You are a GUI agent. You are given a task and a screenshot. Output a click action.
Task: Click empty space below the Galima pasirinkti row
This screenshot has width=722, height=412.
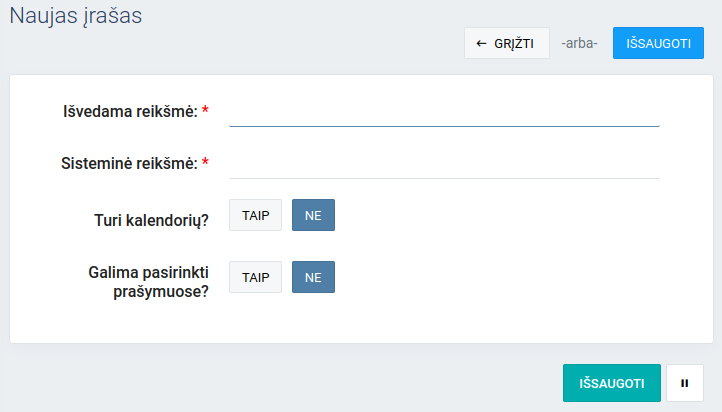point(400,322)
